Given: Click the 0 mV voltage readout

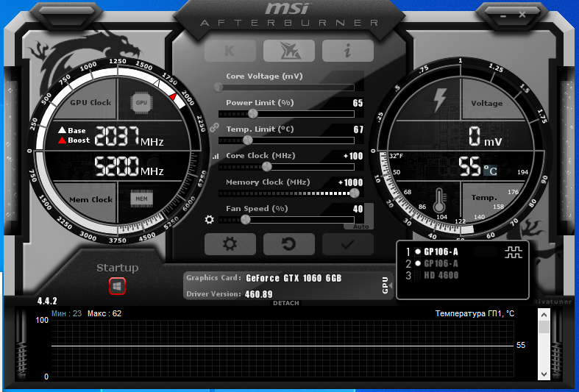Looking at the screenshot, I should [485, 136].
